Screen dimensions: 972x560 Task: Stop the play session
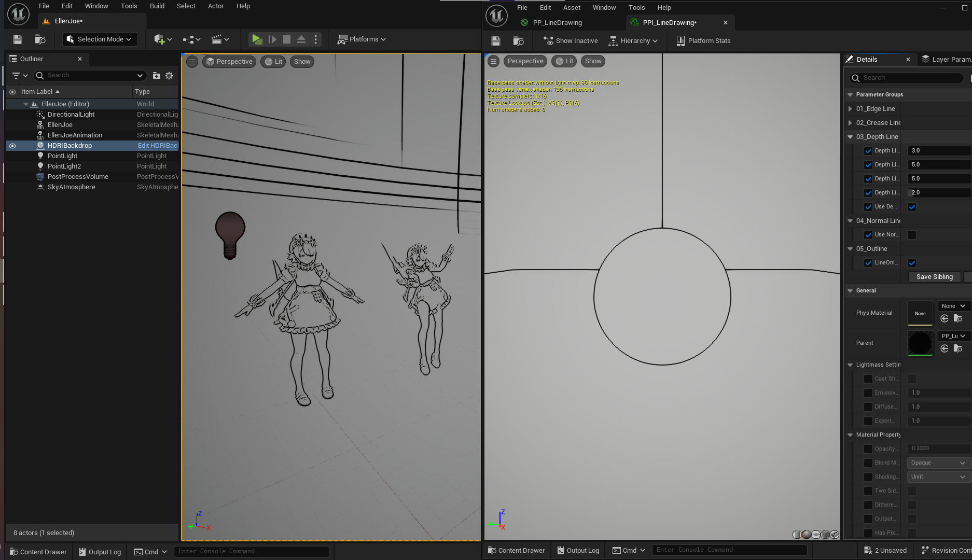click(x=287, y=39)
